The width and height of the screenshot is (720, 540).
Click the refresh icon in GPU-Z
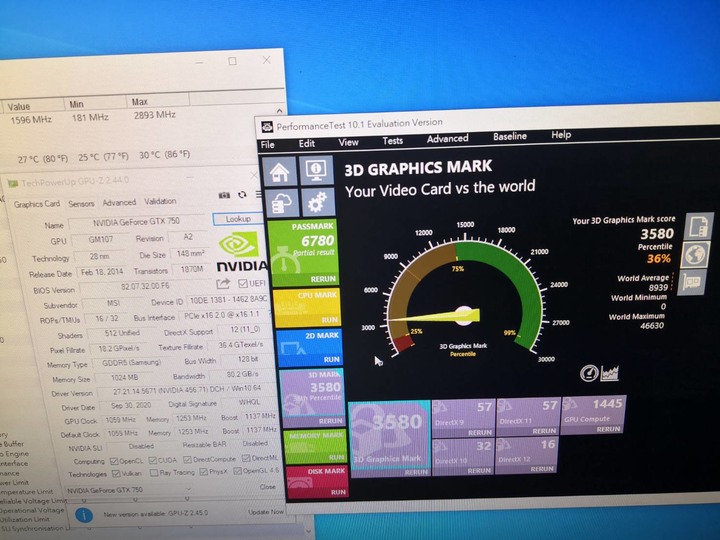click(x=242, y=195)
